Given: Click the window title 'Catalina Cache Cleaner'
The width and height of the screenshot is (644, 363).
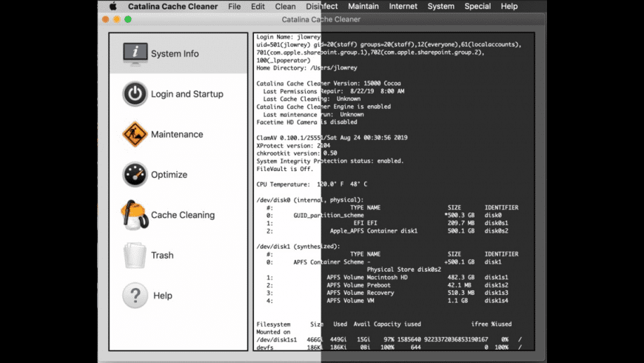Looking at the screenshot, I should (321, 19).
